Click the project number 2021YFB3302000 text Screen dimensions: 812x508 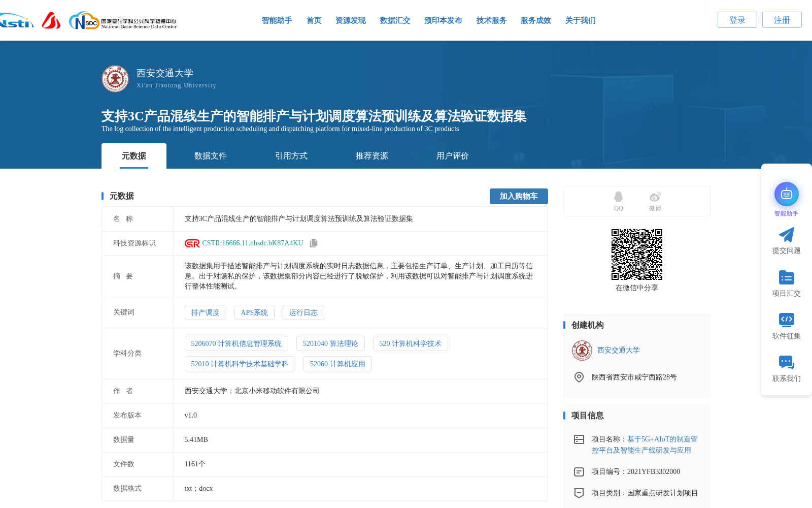654,472
